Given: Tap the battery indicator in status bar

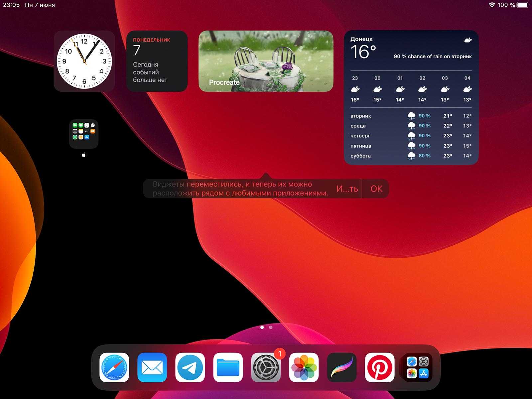Looking at the screenshot, I should click(523, 5).
